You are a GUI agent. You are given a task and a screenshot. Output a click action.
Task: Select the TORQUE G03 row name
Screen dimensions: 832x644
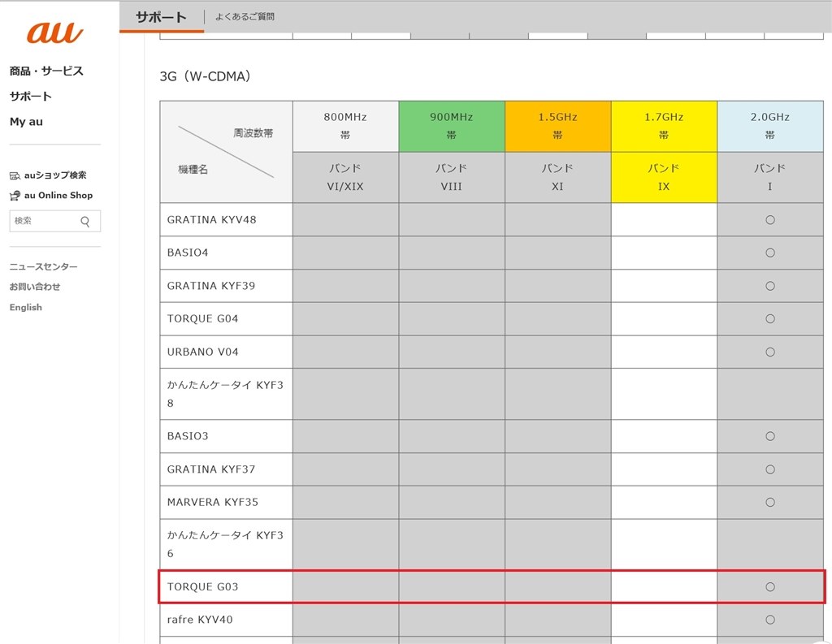click(x=202, y=586)
